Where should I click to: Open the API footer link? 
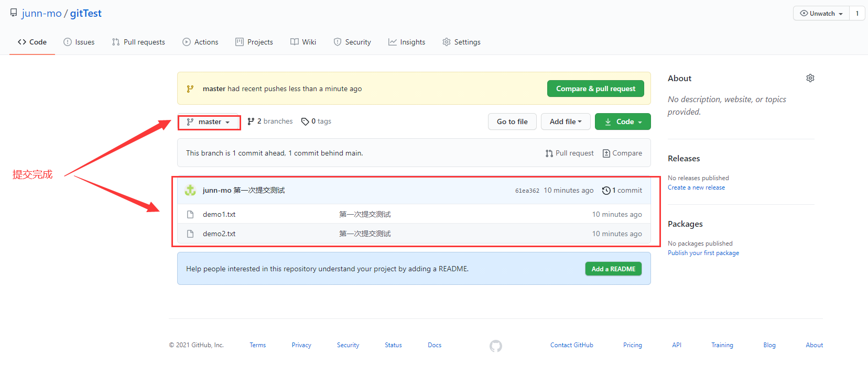(x=677, y=345)
